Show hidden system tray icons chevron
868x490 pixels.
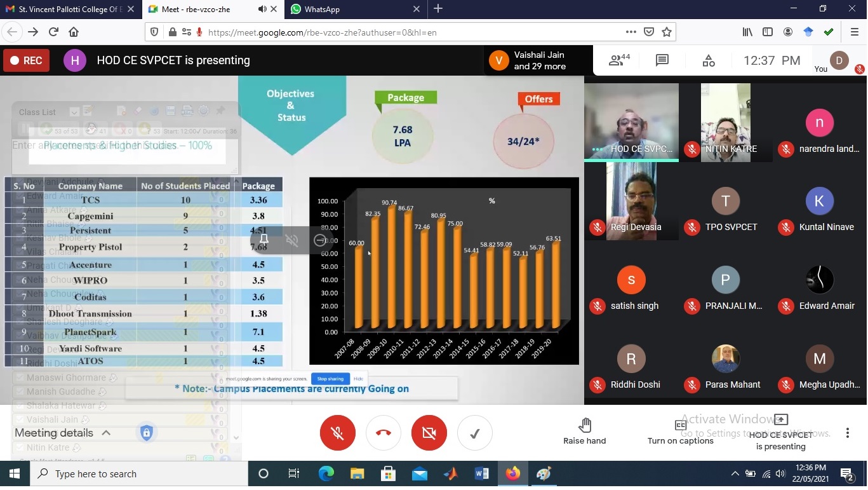tap(735, 474)
